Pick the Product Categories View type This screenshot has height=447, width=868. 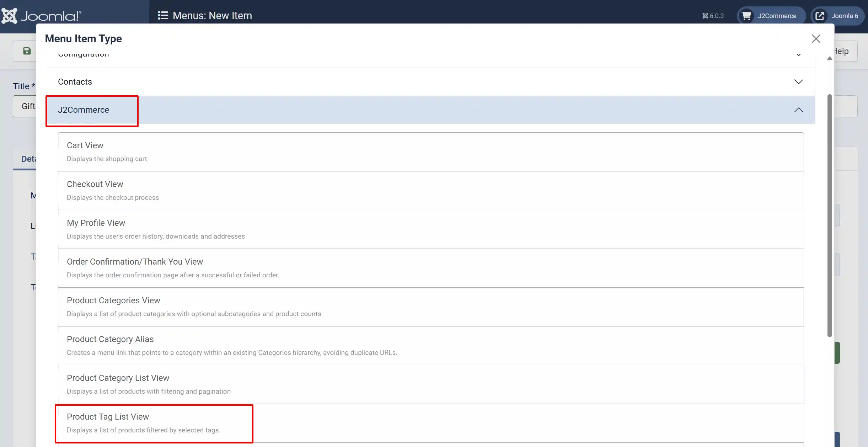pyautogui.click(x=431, y=307)
